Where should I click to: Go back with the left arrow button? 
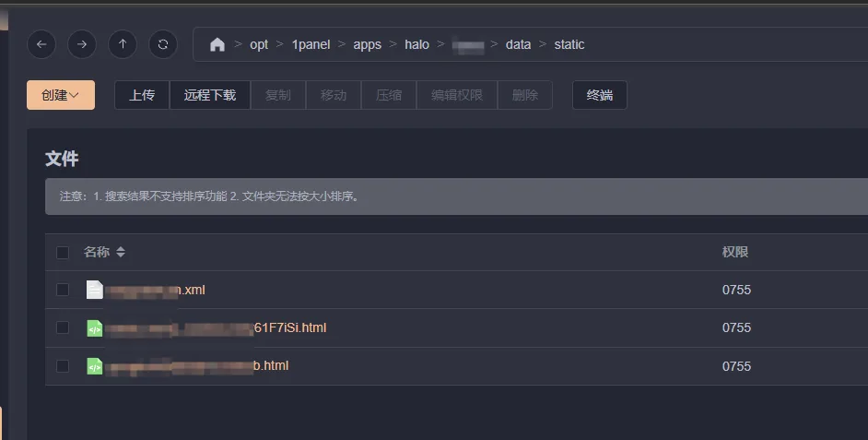pyautogui.click(x=41, y=44)
